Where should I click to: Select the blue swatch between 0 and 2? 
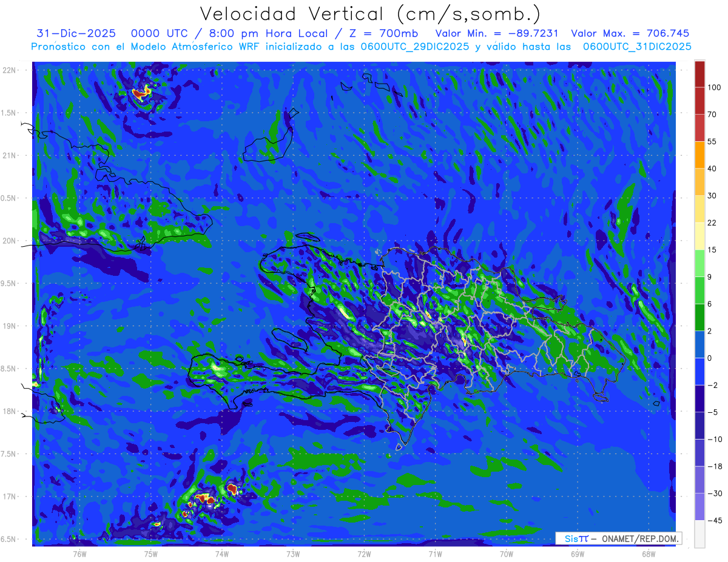699,344
